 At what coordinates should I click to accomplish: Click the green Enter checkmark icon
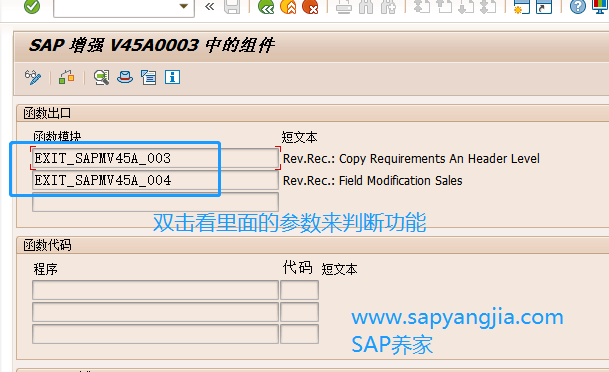coord(32,6)
